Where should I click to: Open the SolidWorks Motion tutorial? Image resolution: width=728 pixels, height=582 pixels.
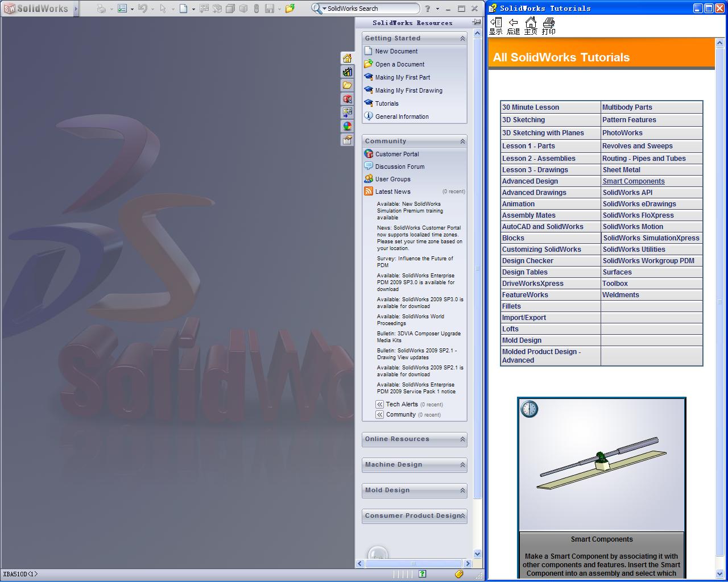click(633, 227)
